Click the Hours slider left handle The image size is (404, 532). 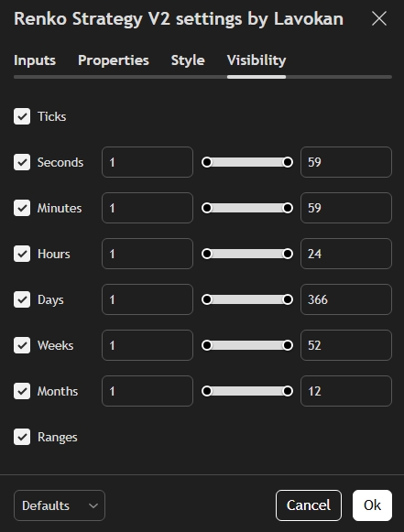[207, 254]
